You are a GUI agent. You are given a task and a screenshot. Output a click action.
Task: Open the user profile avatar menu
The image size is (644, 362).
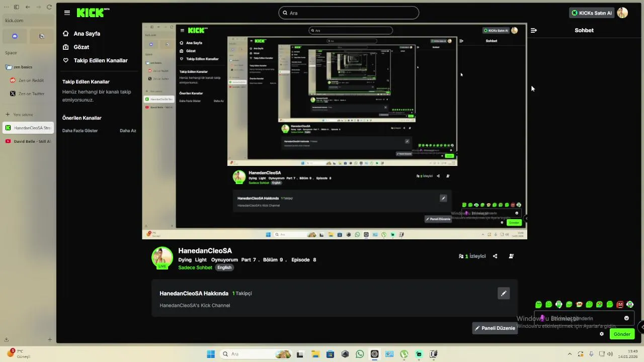coord(622,13)
